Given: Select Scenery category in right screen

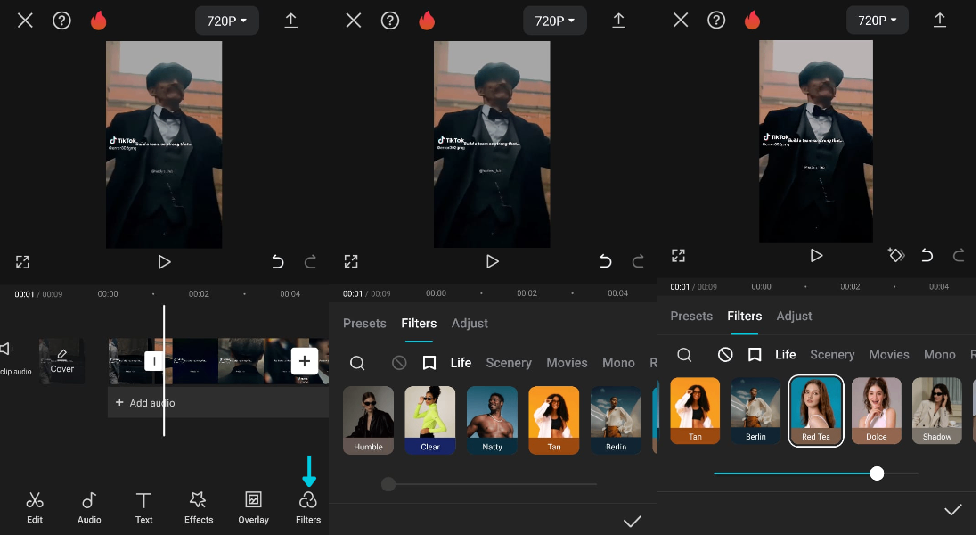Looking at the screenshot, I should 832,355.
